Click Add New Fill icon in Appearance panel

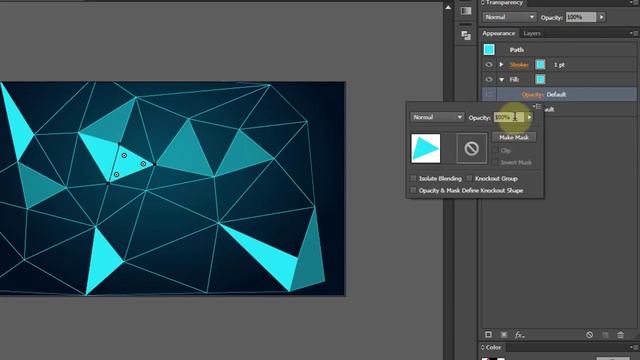[x=504, y=335]
